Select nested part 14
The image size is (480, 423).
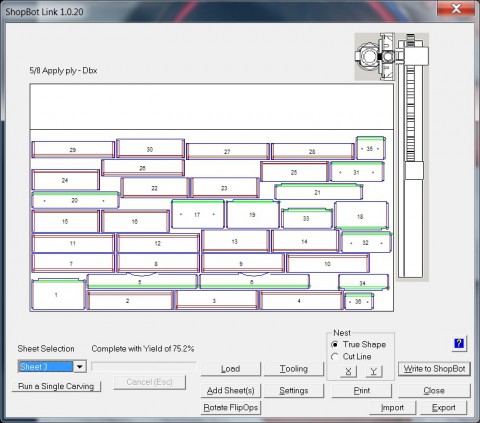click(x=304, y=241)
